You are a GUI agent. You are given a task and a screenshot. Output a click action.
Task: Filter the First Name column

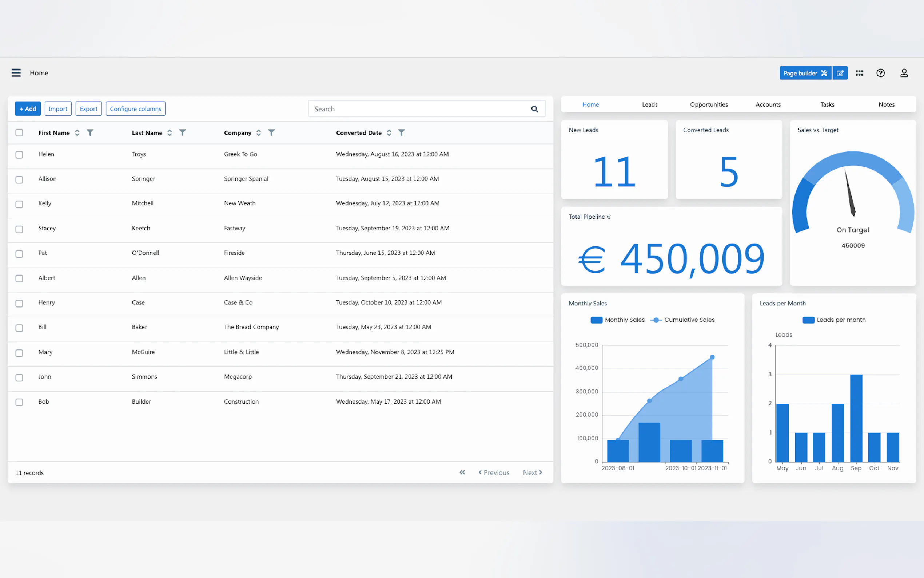(90, 132)
